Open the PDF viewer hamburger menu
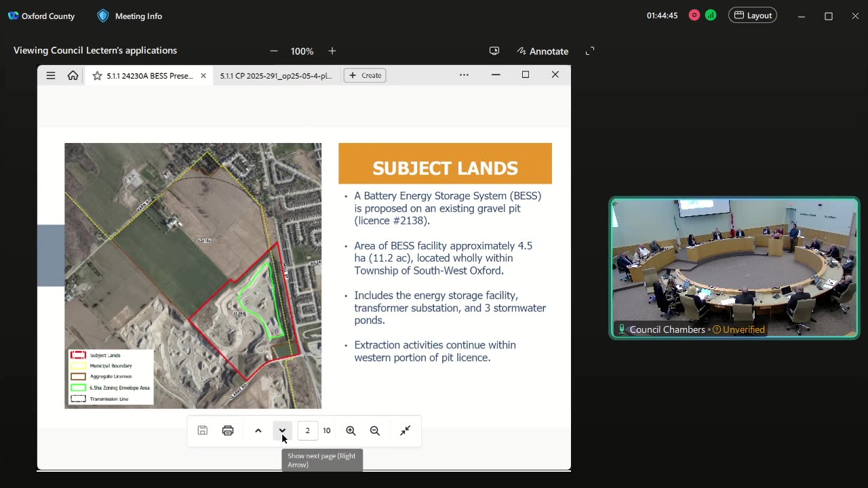The width and height of the screenshot is (868, 488). point(51,75)
